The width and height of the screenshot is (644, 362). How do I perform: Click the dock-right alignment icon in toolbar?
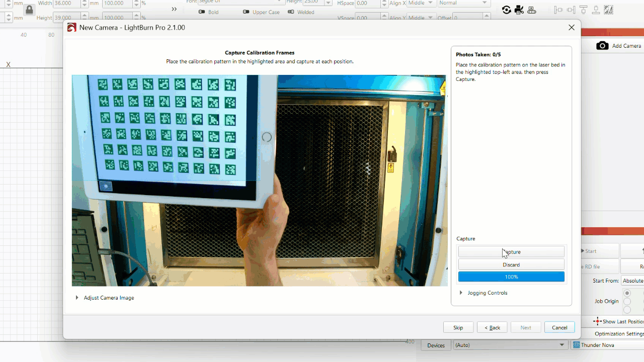coord(571,10)
